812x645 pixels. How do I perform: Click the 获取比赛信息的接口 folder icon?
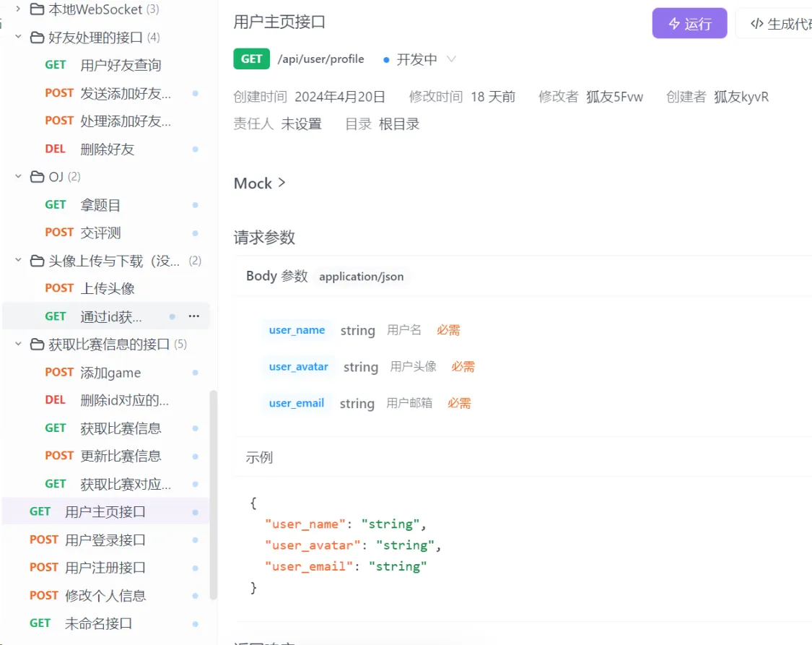click(x=37, y=344)
